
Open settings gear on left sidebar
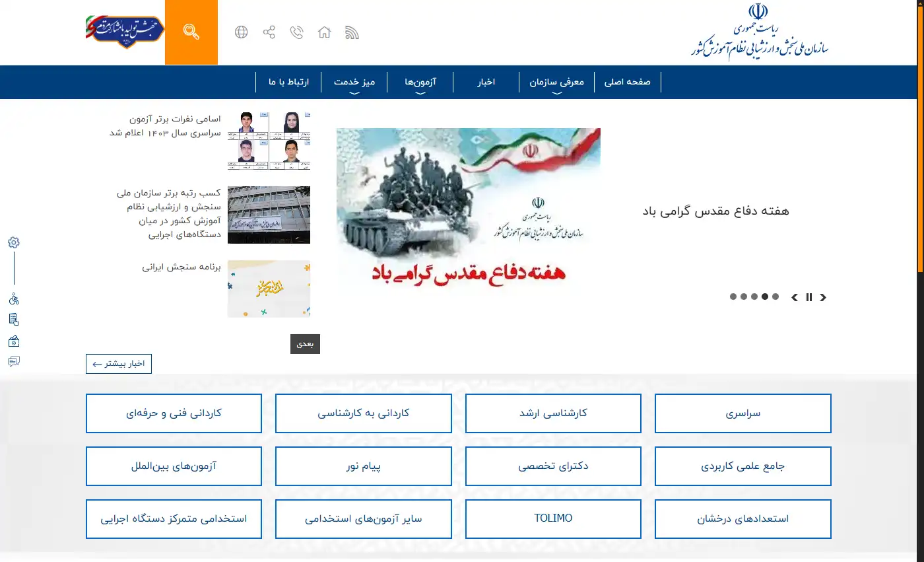[x=14, y=242]
